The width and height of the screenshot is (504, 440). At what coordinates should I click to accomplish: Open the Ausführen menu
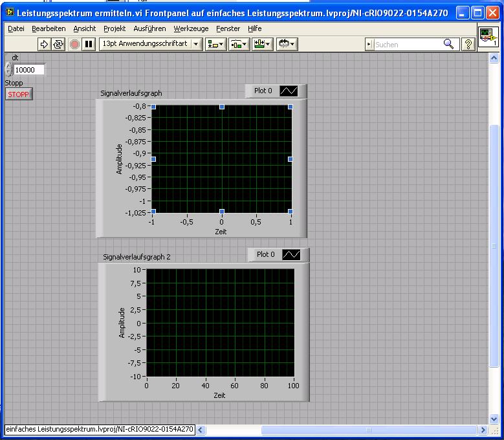149,28
